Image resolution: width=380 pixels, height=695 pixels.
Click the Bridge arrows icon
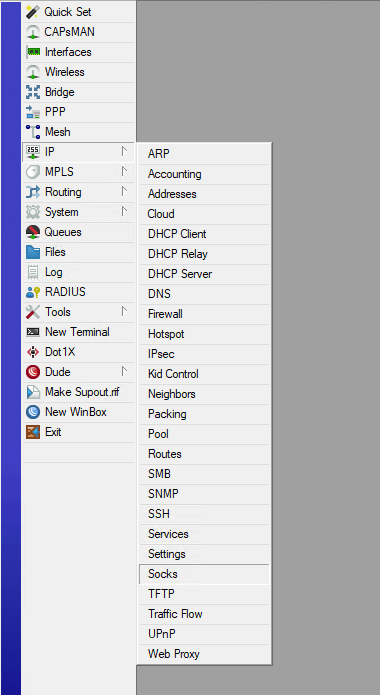coord(33,92)
